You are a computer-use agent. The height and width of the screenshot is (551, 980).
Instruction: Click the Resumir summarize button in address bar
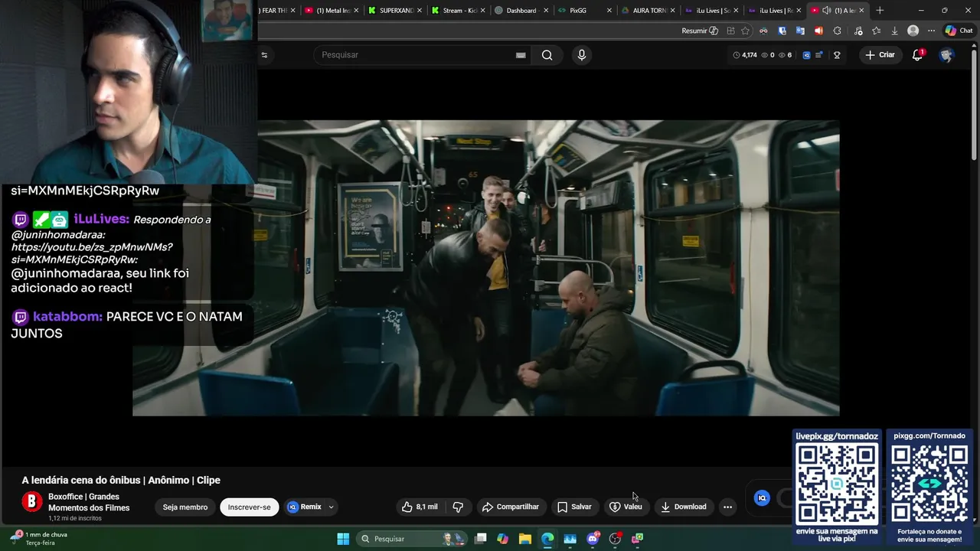(x=700, y=31)
